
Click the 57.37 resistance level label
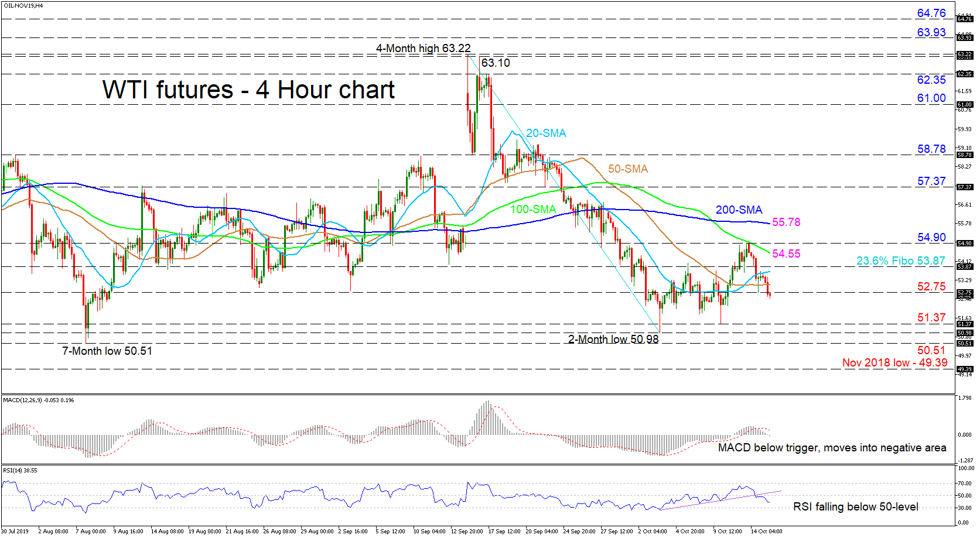[x=931, y=181]
